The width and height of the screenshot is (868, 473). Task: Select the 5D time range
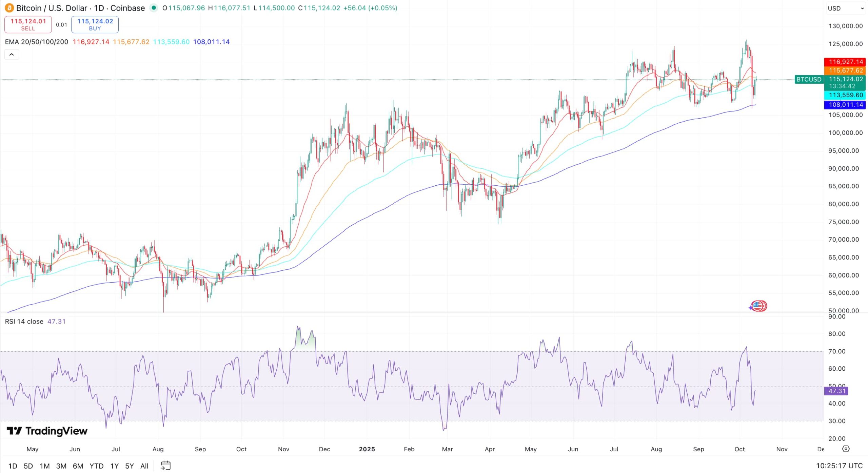28,466
